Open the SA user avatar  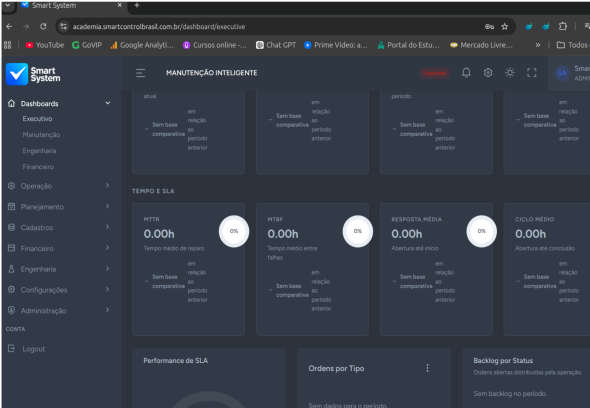click(562, 73)
